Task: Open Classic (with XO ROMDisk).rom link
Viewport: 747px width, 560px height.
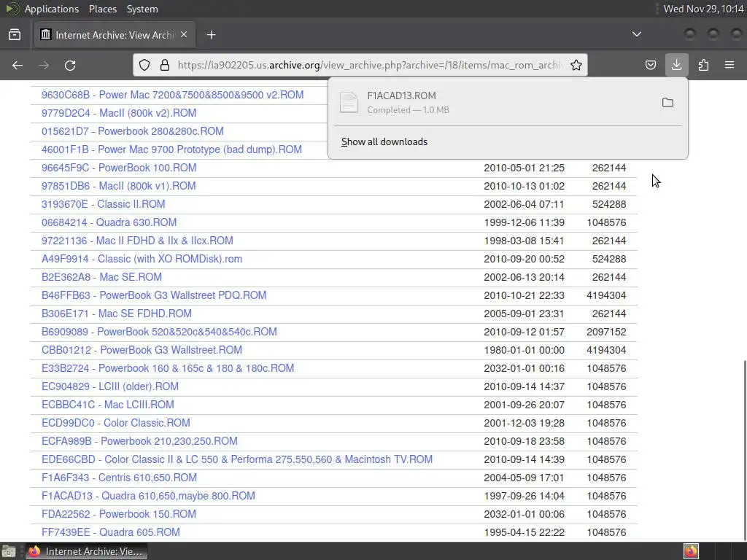Action: 142,259
